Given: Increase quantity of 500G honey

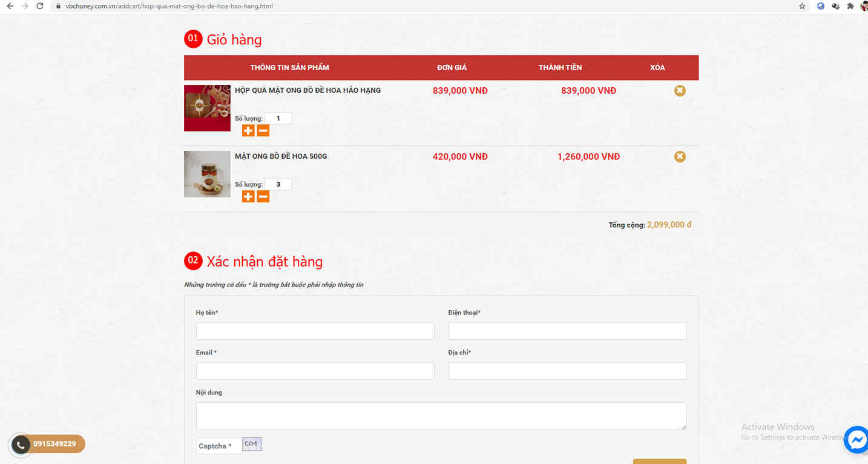Looking at the screenshot, I should pyautogui.click(x=248, y=196).
